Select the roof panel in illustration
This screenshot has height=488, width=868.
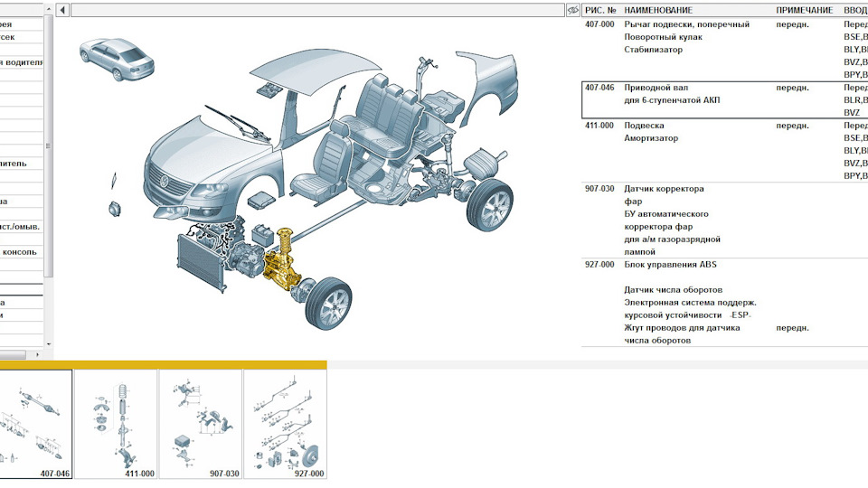[314, 70]
